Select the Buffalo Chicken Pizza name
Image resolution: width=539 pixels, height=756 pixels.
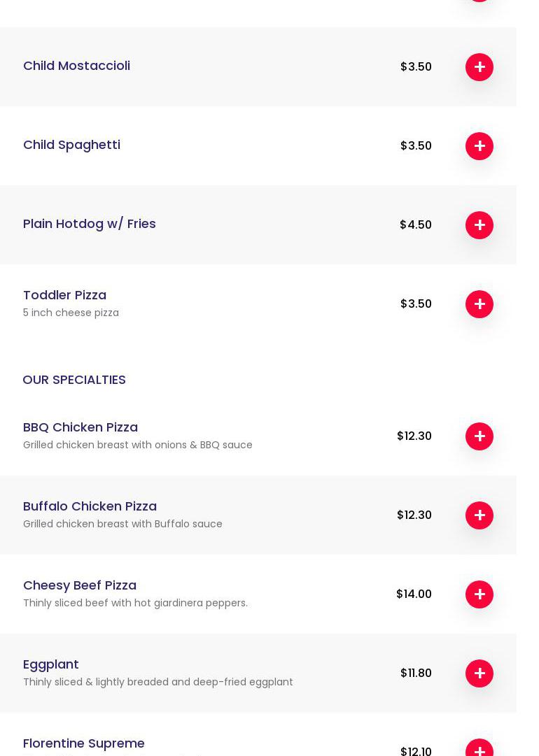[x=90, y=506]
